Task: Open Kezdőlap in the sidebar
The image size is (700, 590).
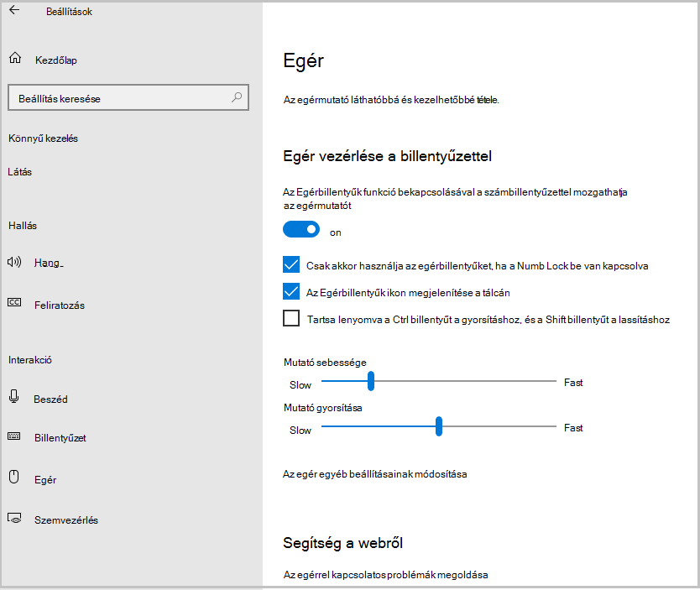Action: tap(55, 60)
